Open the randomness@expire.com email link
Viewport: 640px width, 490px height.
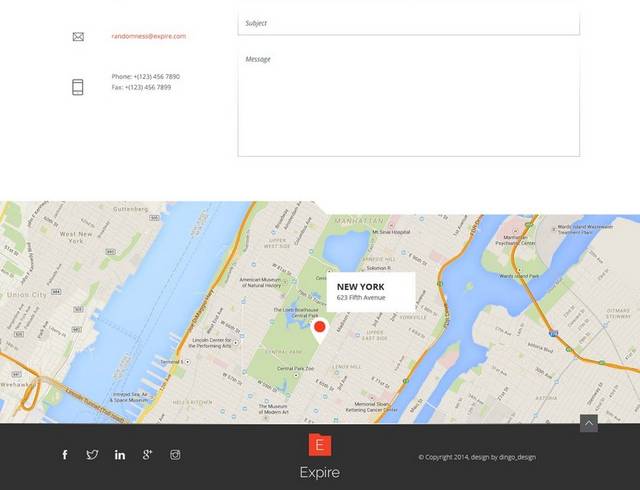tap(149, 36)
